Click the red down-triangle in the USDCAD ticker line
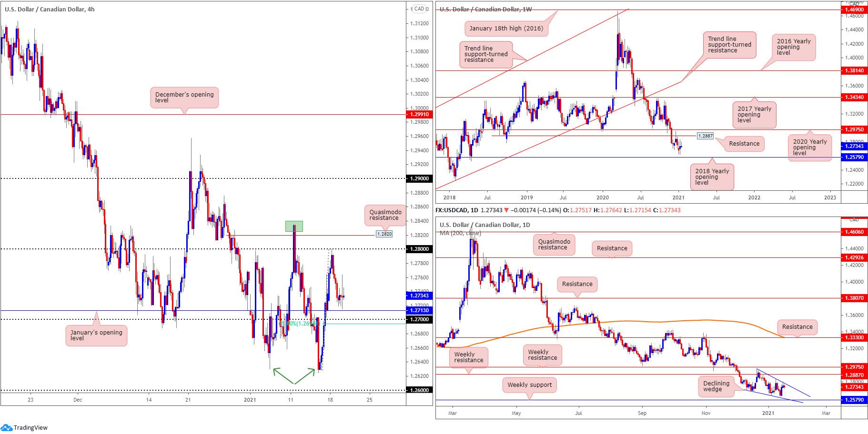 (506, 210)
